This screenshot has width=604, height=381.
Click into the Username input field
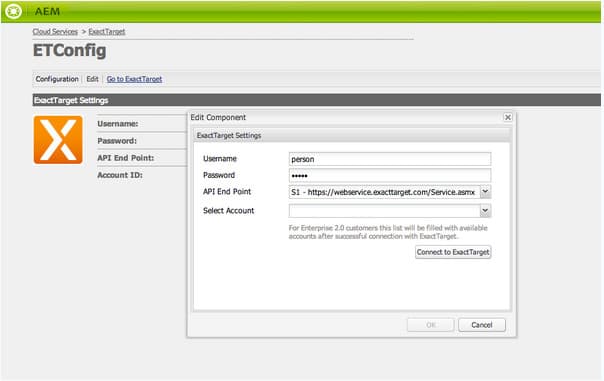[390, 159]
